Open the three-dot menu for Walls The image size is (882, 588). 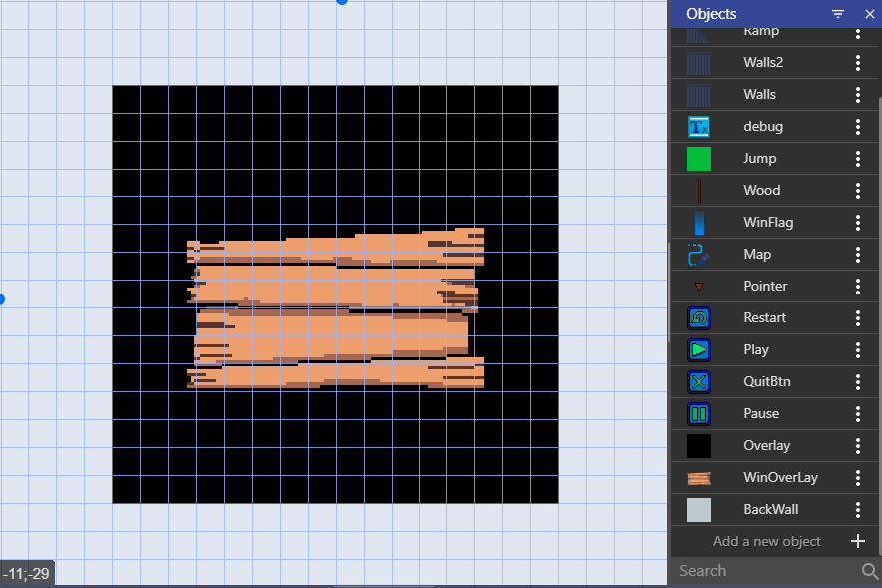(858, 95)
